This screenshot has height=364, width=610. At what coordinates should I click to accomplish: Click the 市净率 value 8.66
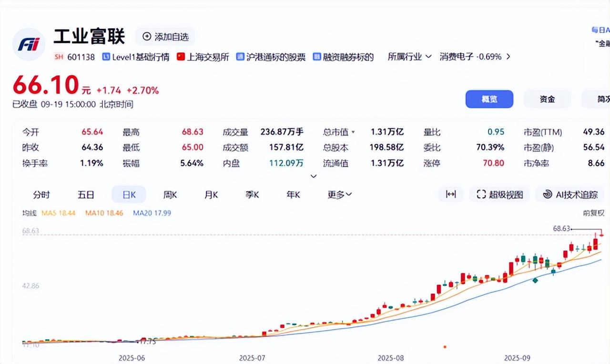pyautogui.click(x=596, y=163)
